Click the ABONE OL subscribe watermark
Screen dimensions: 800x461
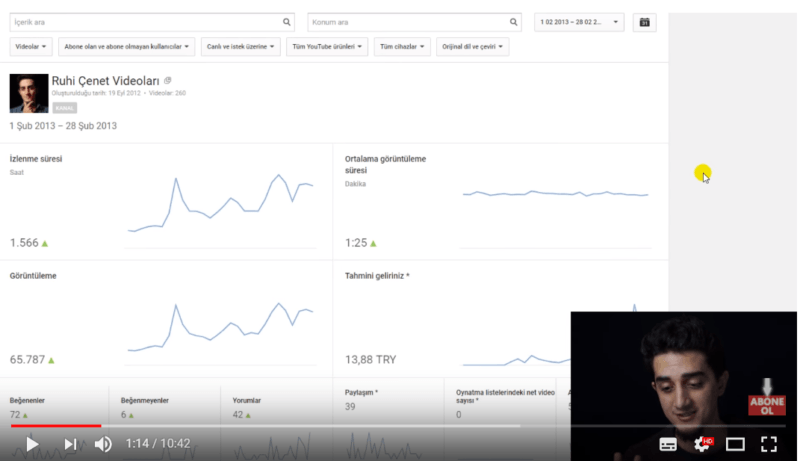tap(767, 398)
